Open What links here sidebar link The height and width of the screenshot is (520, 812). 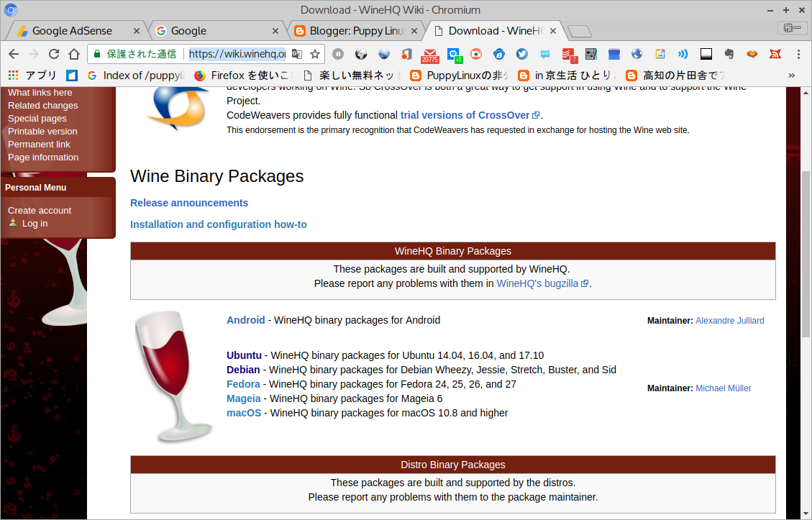[x=40, y=93]
